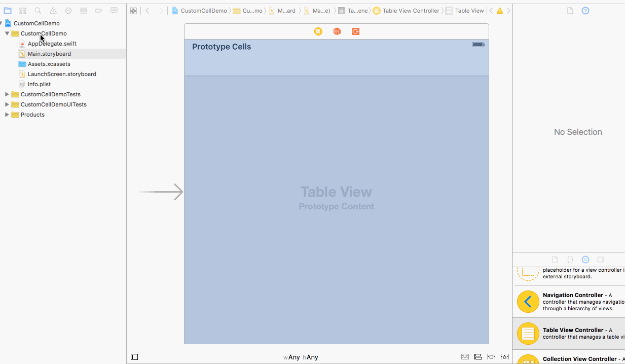Open the Find navigator
This screenshot has width=625, height=364.
[x=38, y=11]
